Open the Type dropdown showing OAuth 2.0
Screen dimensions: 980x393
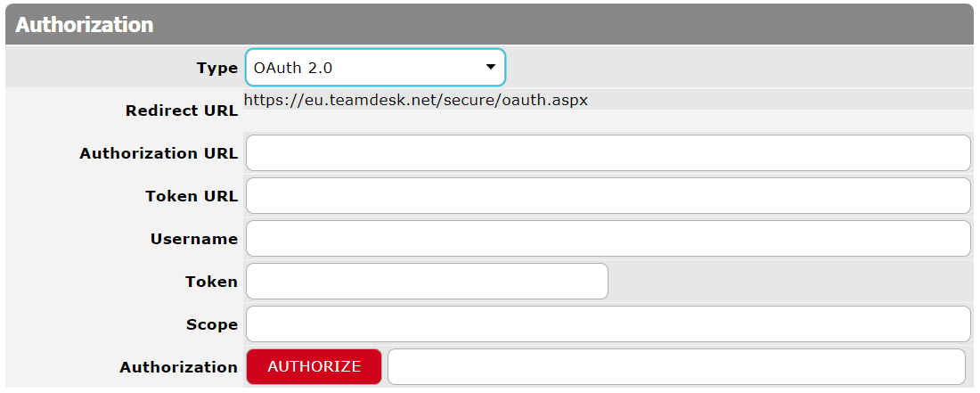tap(374, 68)
